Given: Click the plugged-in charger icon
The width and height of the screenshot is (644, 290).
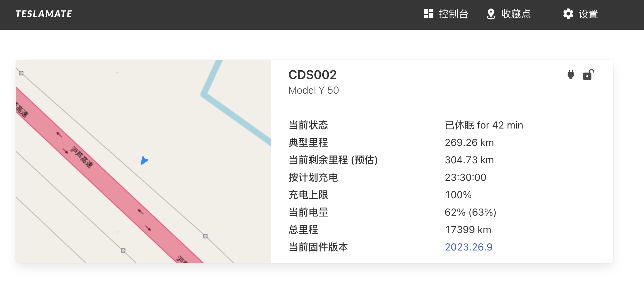Looking at the screenshot, I should 571,75.
